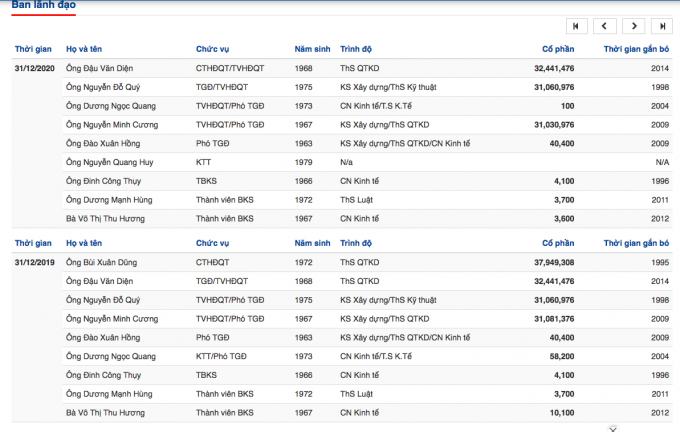The image size is (680, 432).
Task: Click the share value 37,949,308
Action: pos(554,262)
